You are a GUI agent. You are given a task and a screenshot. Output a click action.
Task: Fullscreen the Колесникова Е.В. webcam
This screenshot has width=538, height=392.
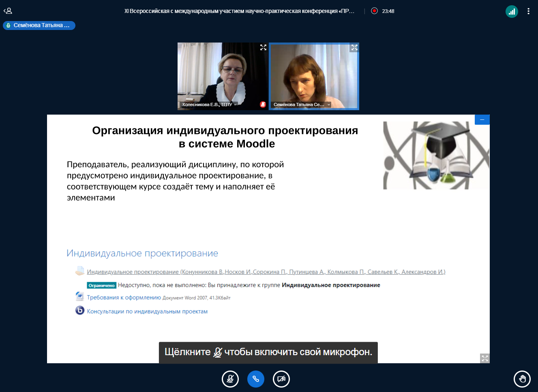[263, 47]
